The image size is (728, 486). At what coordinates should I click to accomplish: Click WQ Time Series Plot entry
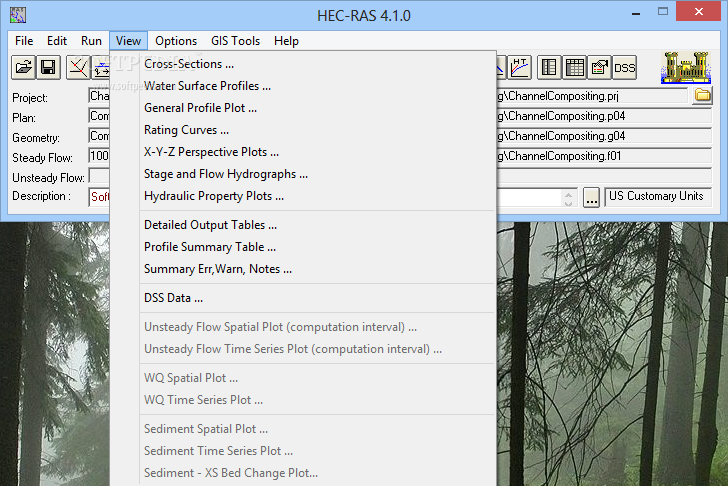tap(303, 400)
